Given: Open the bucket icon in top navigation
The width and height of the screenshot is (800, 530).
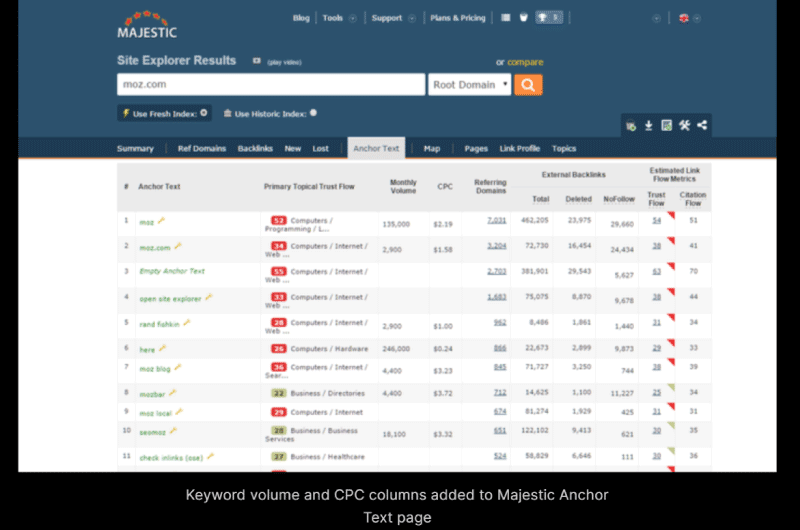Looking at the screenshot, I should [523, 18].
